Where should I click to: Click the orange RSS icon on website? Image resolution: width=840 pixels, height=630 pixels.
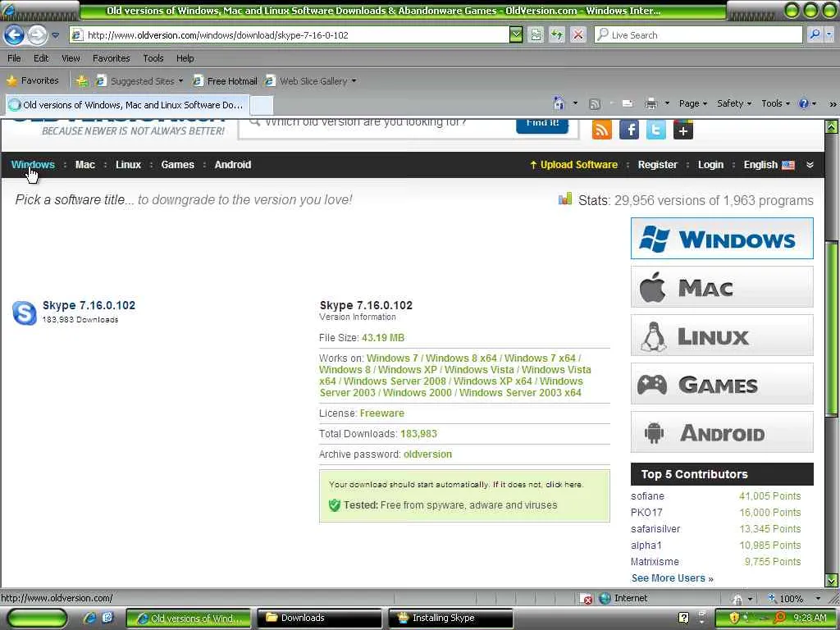pyautogui.click(x=601, y=130)
